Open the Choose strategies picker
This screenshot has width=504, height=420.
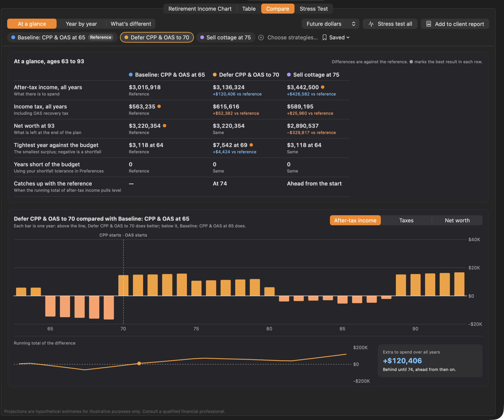pos(288,38)
